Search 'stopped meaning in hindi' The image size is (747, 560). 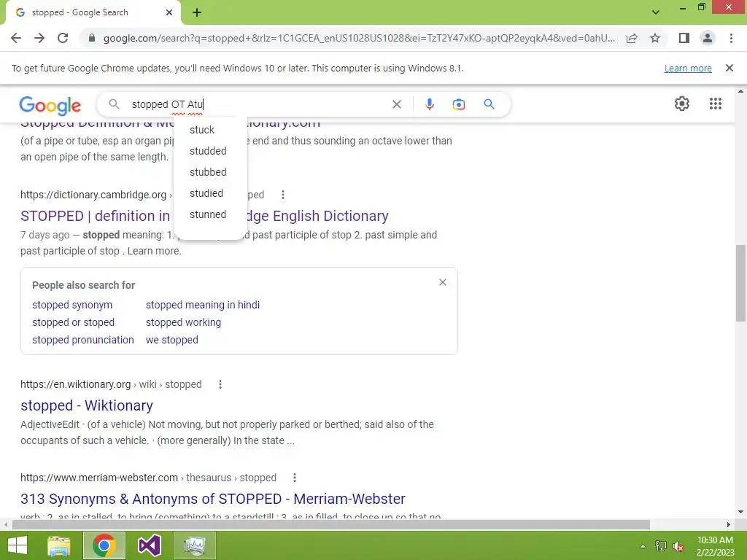203,305
